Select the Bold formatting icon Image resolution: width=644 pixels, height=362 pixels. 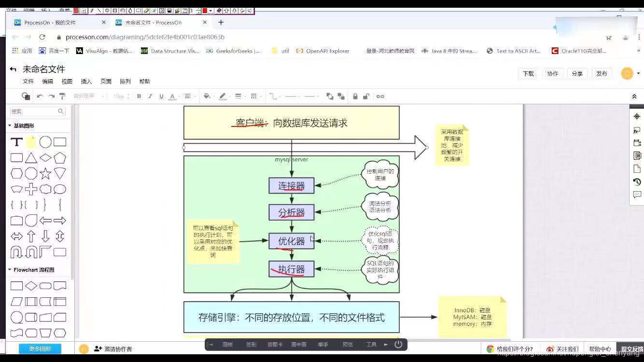tap(139, 96)
